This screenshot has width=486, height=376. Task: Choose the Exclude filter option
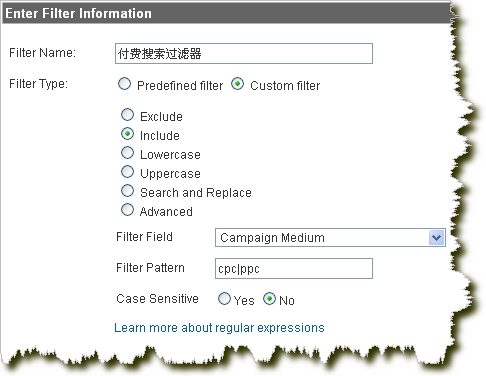click(127, 115)
